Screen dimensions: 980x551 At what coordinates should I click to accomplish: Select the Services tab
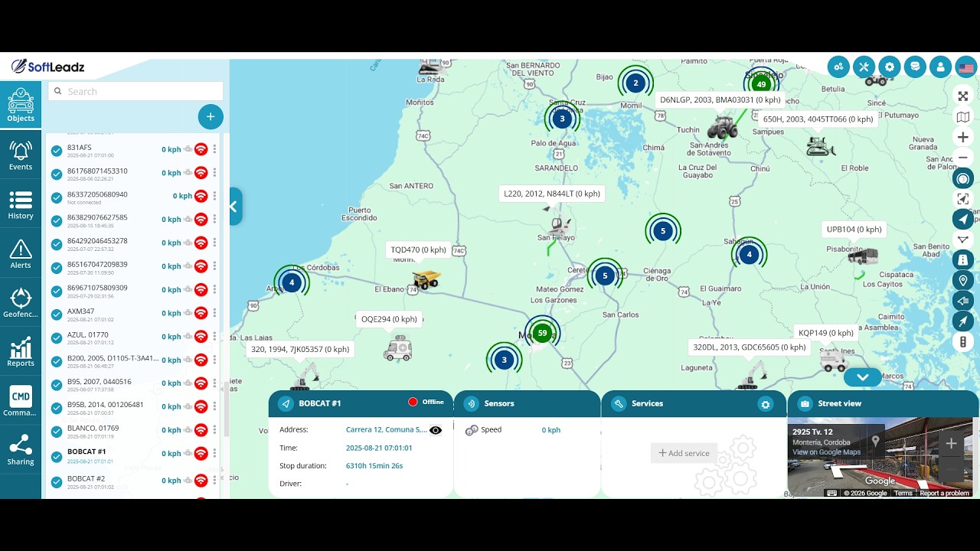click(x=694, y=403)
